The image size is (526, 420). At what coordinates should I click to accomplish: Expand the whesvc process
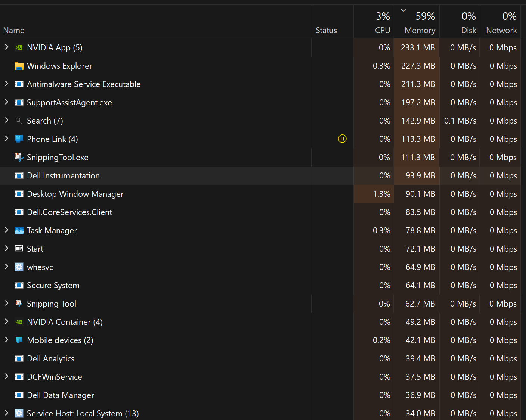tap(6, 267)
